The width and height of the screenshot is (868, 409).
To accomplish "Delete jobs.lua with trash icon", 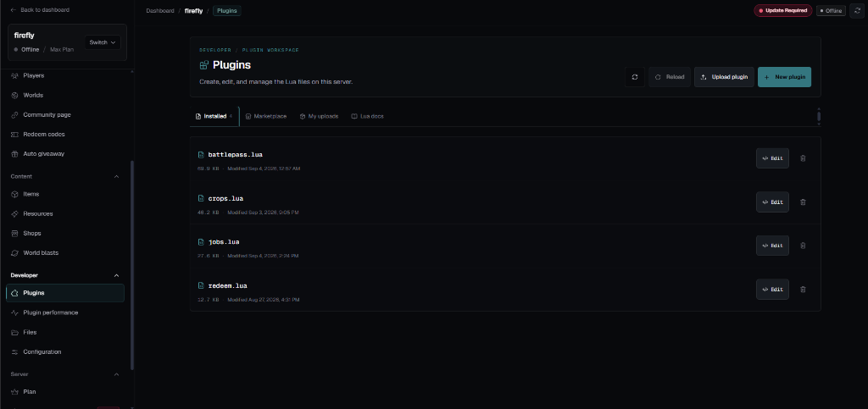I will point(803,246).
